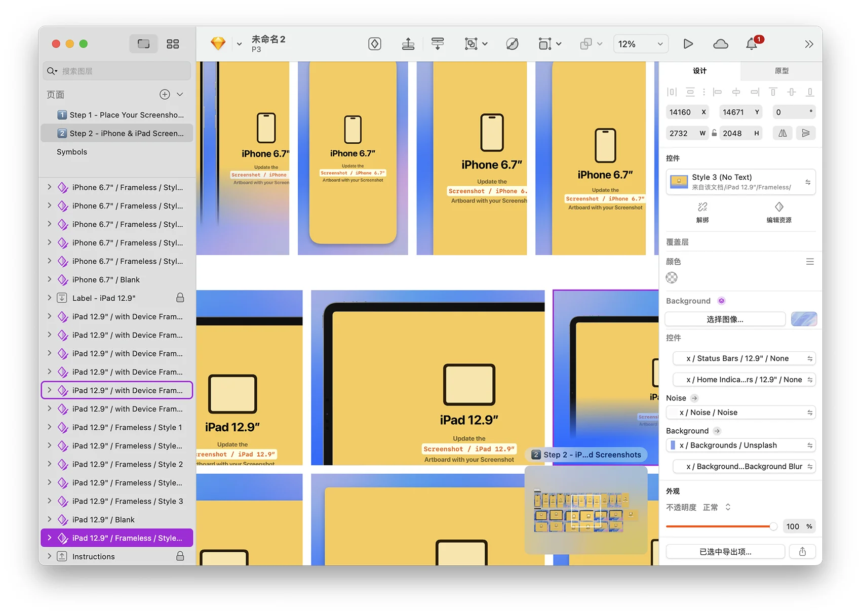The image size is (861, 616).
Task: Click the Create Symbol toolbar icon
Action: pyautogui.click(x=375, y=44)
